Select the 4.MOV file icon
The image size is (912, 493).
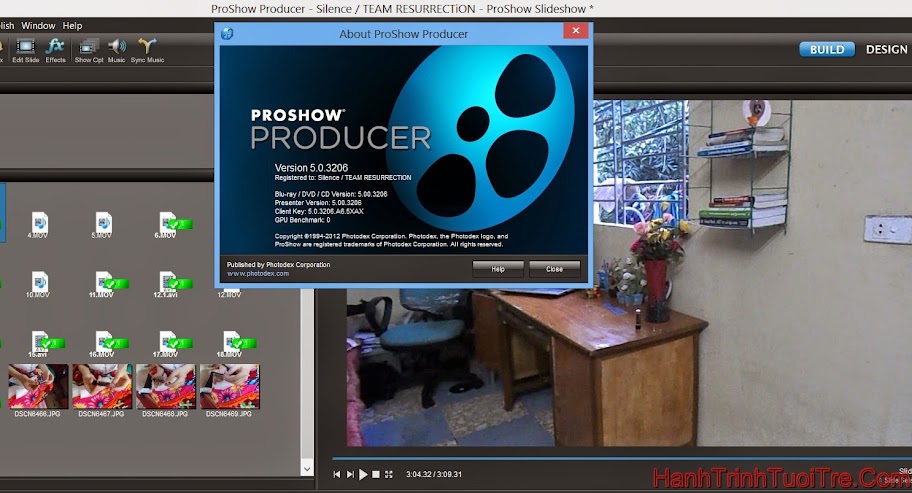pos(38,225)
